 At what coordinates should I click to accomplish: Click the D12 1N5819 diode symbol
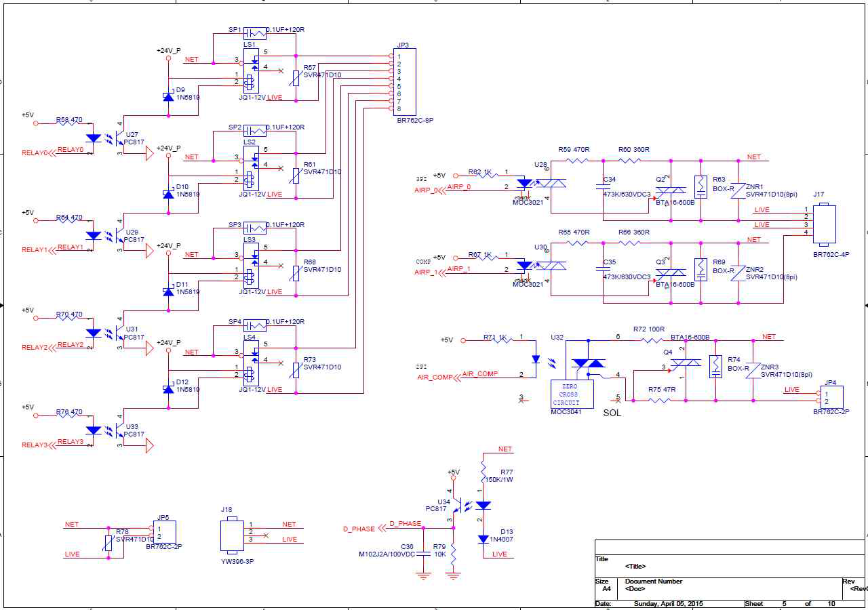tap(168, 389)
